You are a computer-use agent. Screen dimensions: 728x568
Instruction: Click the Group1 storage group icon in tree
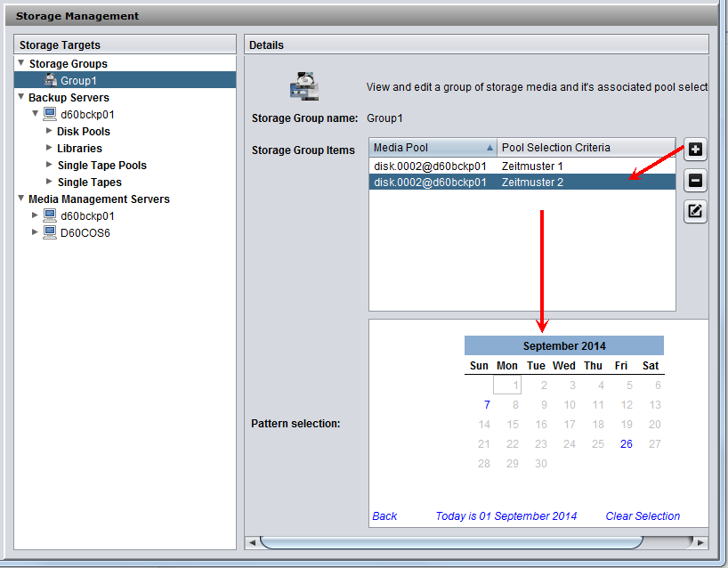50,80
